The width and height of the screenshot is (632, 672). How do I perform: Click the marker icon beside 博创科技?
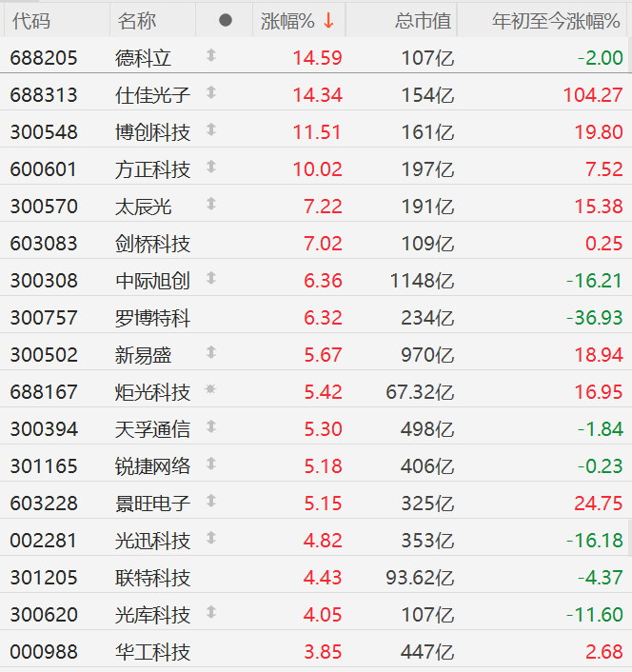pos(210,129)
